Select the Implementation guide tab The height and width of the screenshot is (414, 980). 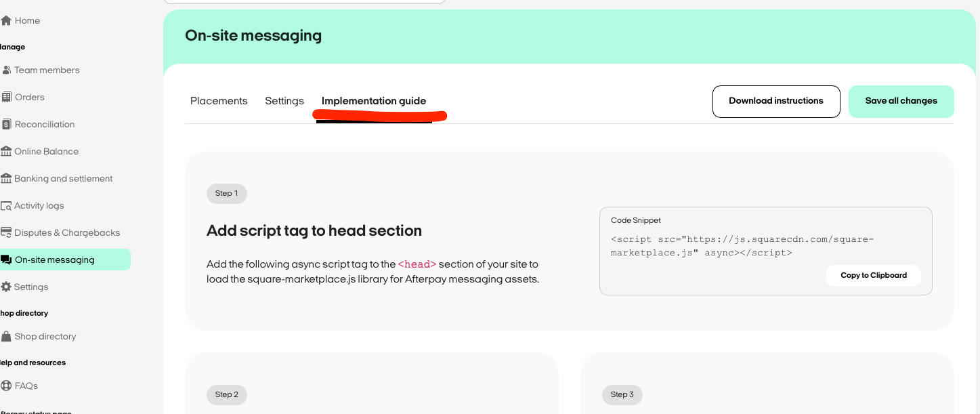pyautogui.click(x=374, y=101)
